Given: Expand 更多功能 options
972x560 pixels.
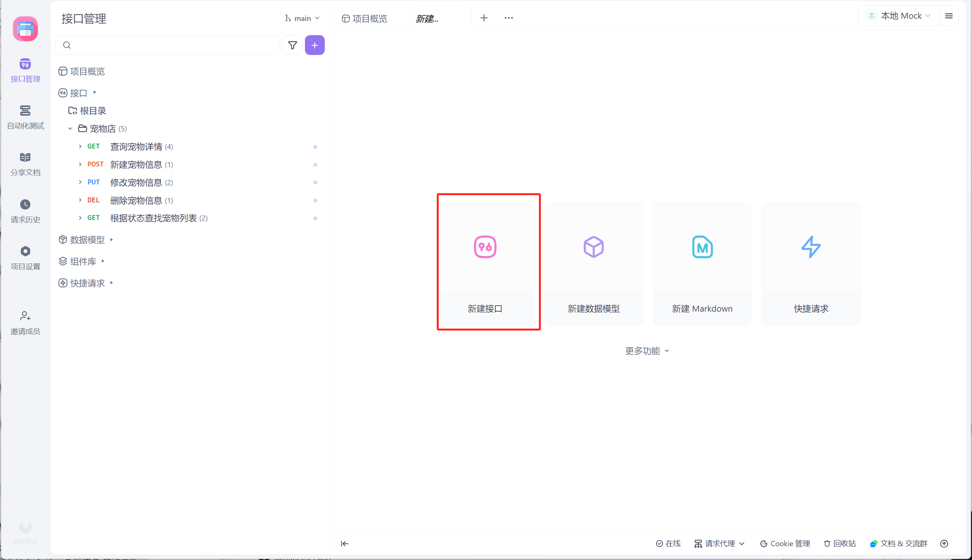Looking at the screenshot, I should [647, 351].
